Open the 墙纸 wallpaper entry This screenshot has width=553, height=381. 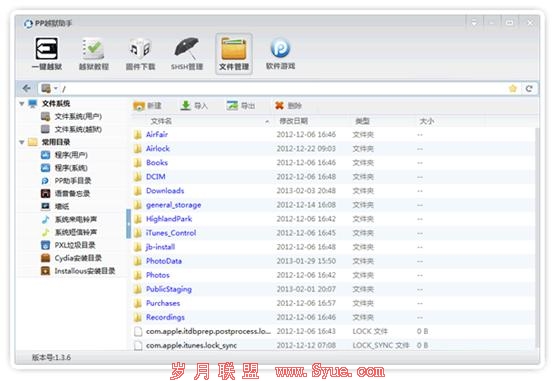tap(55, 206)
